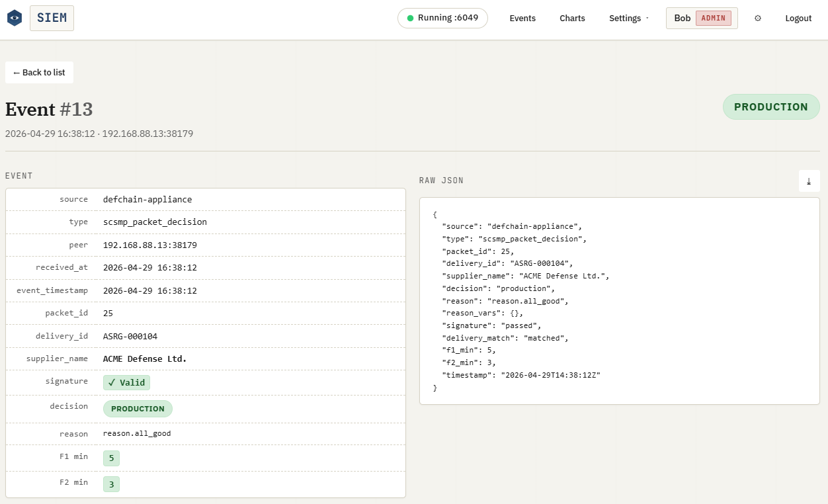This screenshot has width=828, height=504.
Task: Select delivery_id value ASRG-000104
Action: point(130,336)
